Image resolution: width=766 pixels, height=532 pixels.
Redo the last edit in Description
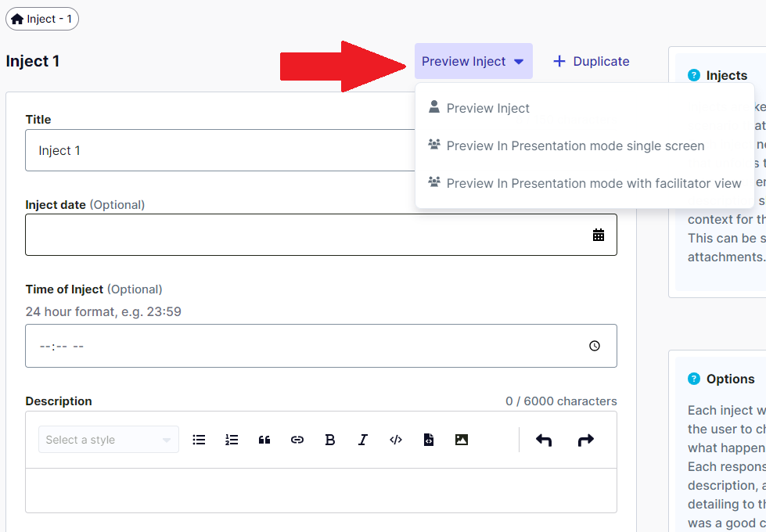coord(585,440)
